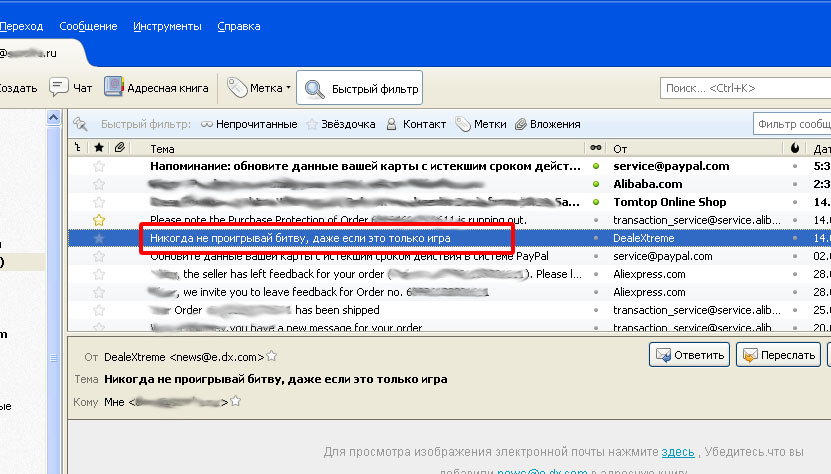Screen dimensions: 831x474
Task: Open Чат from the toolbar
Action: [x=70, y=87]
